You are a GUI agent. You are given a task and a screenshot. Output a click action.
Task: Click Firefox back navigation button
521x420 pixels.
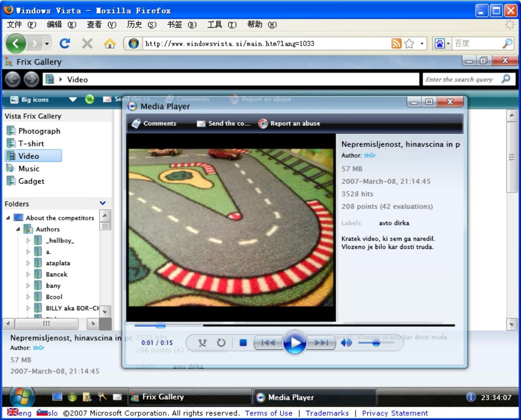15,44
